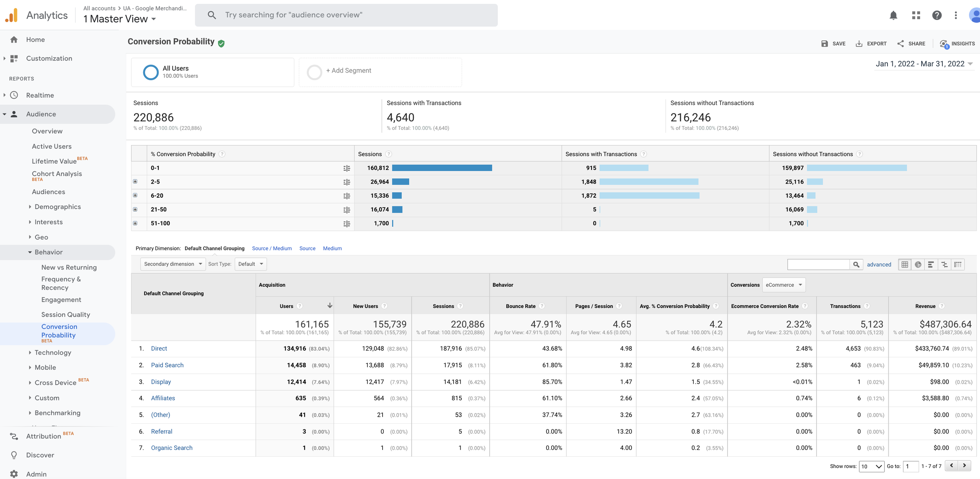
Task: Select the Add Segment circle
Action: pos(314,72)
